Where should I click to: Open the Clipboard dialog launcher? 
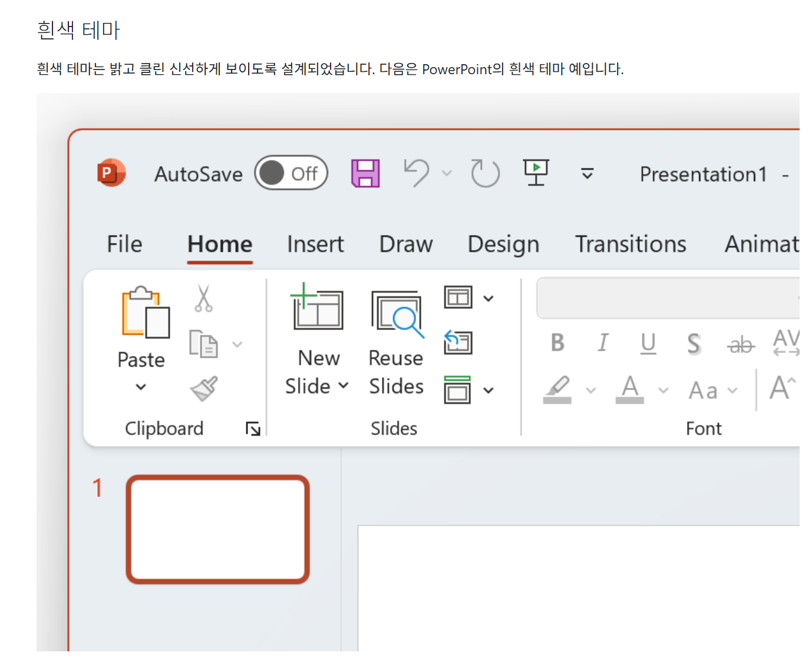[253, 429]
